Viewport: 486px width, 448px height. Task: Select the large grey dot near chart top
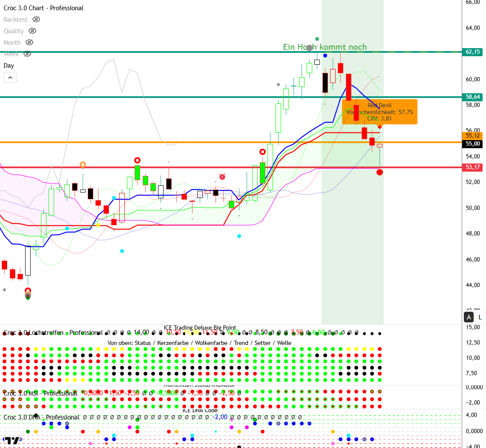pyautogui.click(x=309, y=48)
